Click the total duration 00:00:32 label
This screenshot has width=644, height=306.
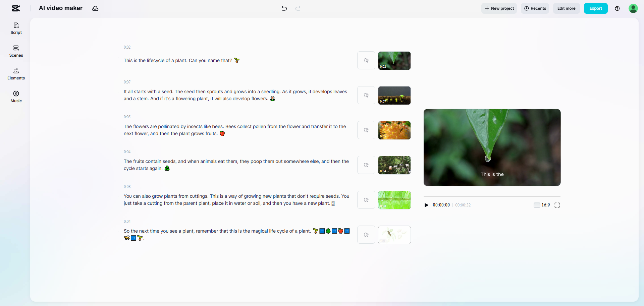click(463, 205)
